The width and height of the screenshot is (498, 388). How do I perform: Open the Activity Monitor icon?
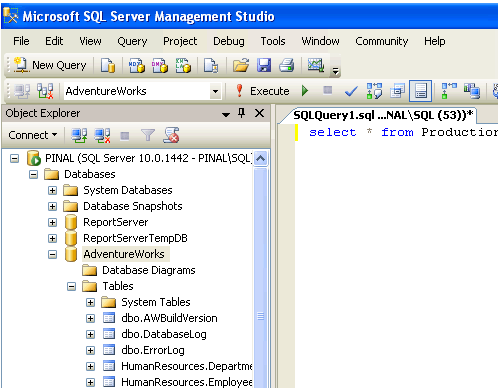[315, 65]
